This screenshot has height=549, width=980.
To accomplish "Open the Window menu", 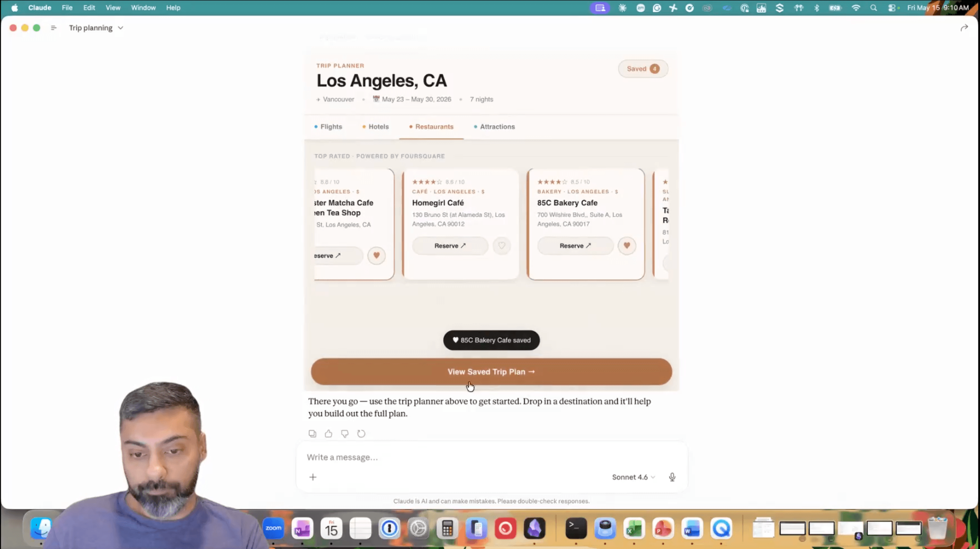I will (x=143, y=8).
